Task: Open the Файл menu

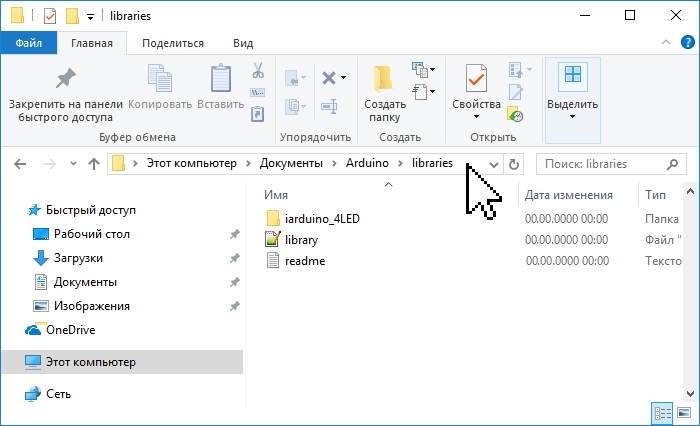Action: pyautogui.click(x=29, y=43)
